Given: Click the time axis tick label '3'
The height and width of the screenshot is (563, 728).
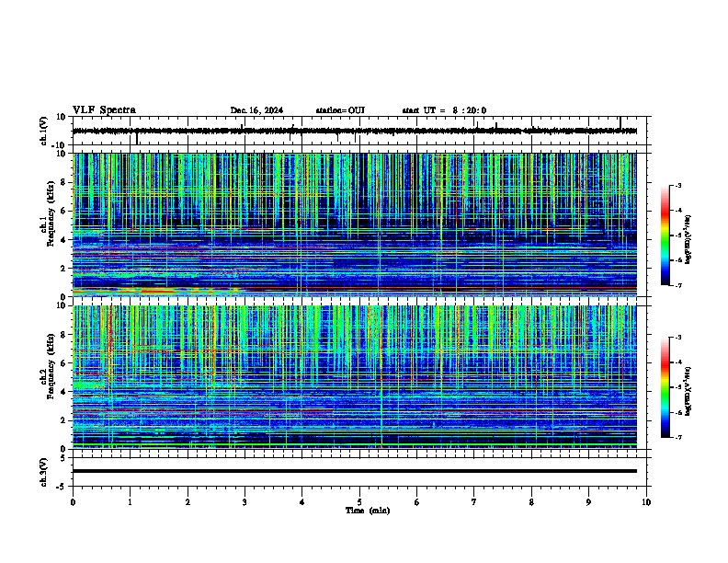Looking at the screenshot, I should tap(245, 502).
